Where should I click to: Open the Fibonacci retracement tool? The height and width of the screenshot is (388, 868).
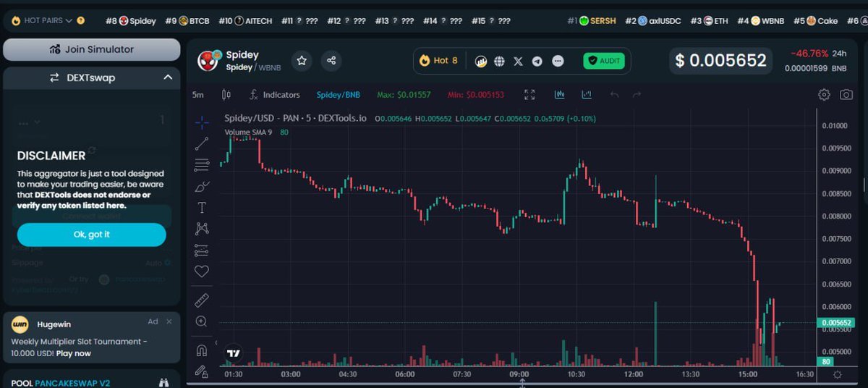202,165
